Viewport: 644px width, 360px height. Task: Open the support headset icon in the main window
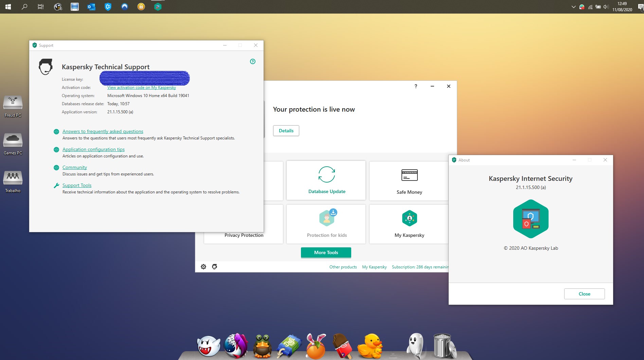215,267
